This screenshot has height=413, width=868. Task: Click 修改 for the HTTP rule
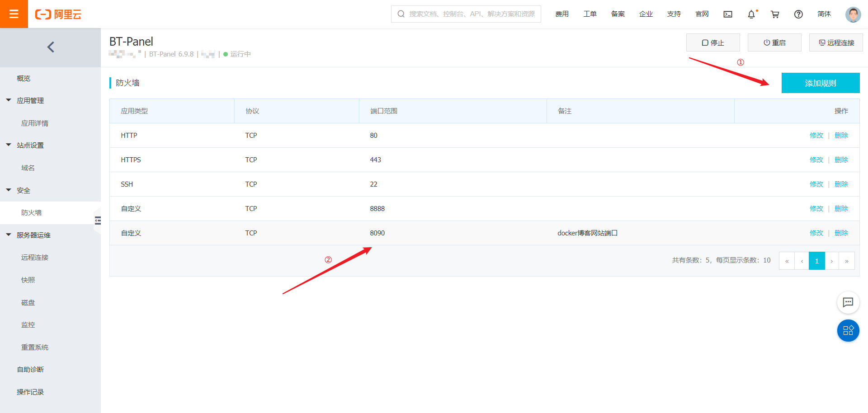click(x=816, y=136)
